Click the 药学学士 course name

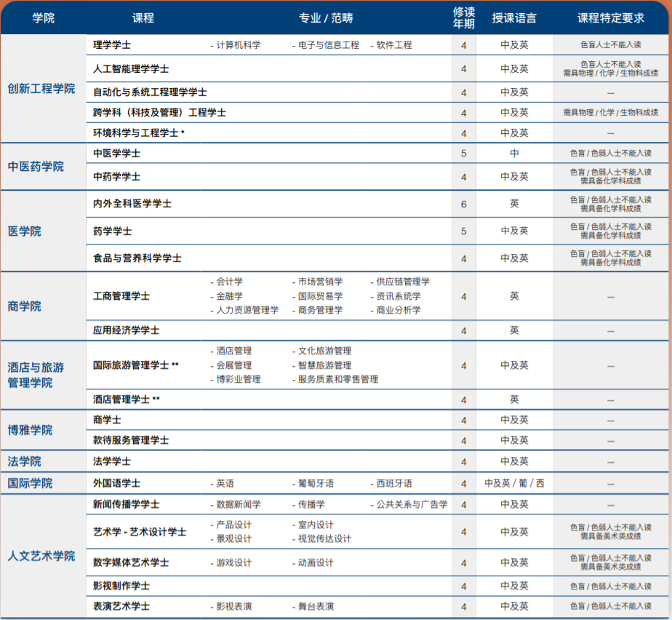[x=112, y=231]
